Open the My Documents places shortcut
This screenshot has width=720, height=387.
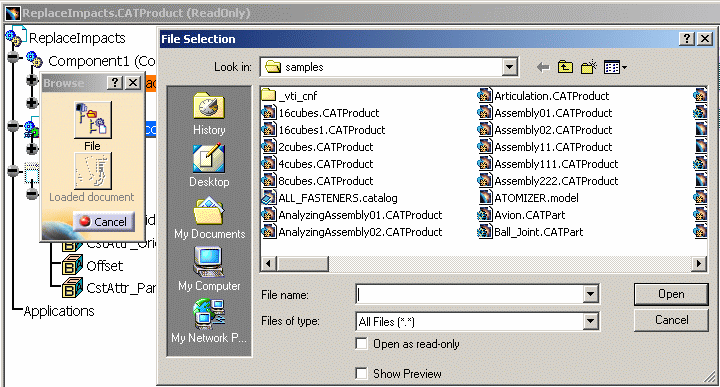209,218
